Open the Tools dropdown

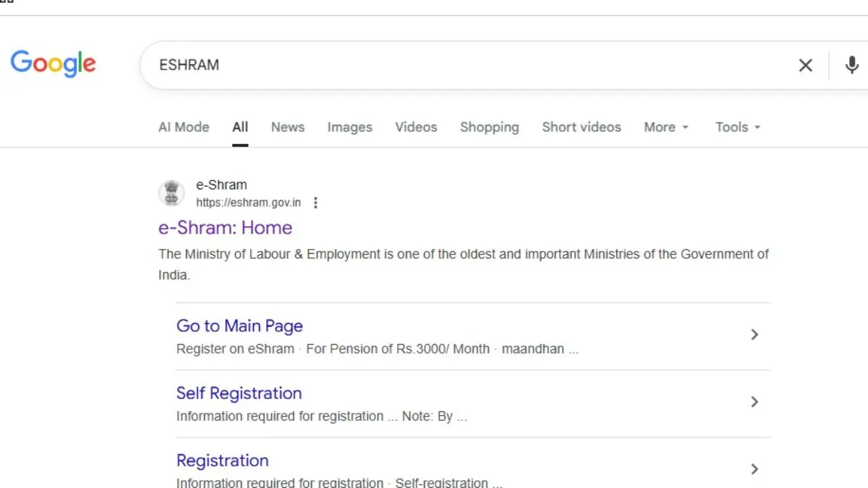point(737,127)
